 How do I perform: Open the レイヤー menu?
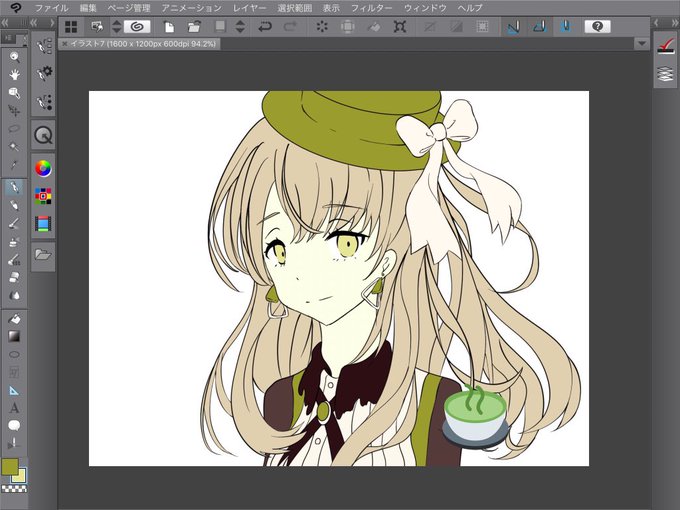click(x=249, y=8)
